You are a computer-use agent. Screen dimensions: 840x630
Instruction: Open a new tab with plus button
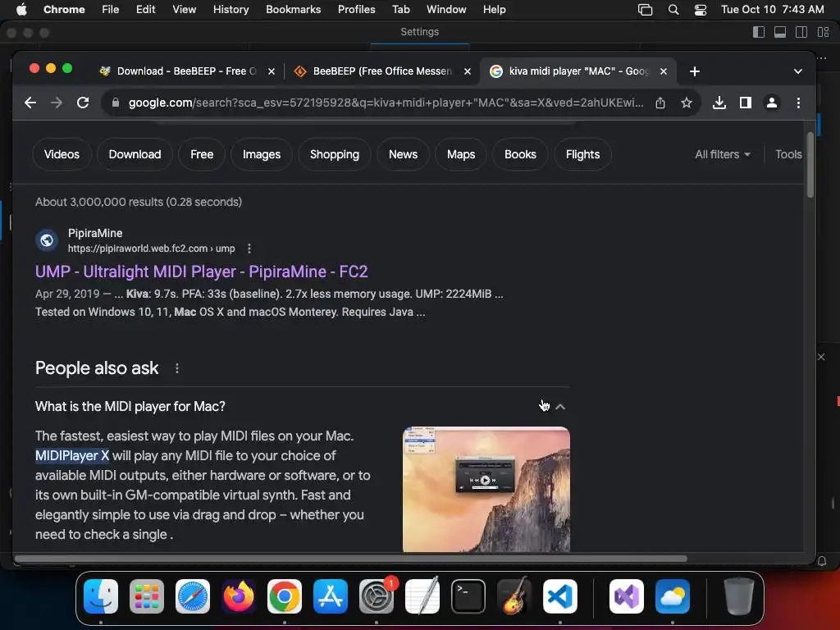coord(694,71)
